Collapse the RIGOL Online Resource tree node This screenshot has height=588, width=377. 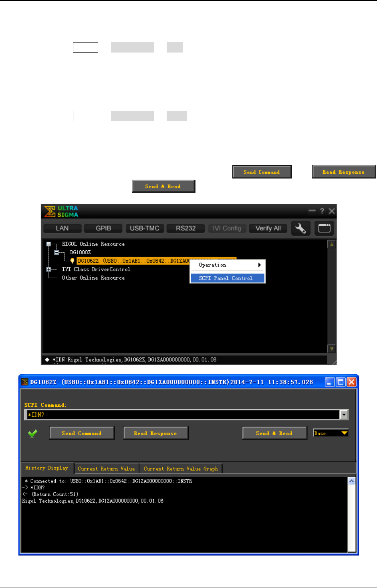48,244
